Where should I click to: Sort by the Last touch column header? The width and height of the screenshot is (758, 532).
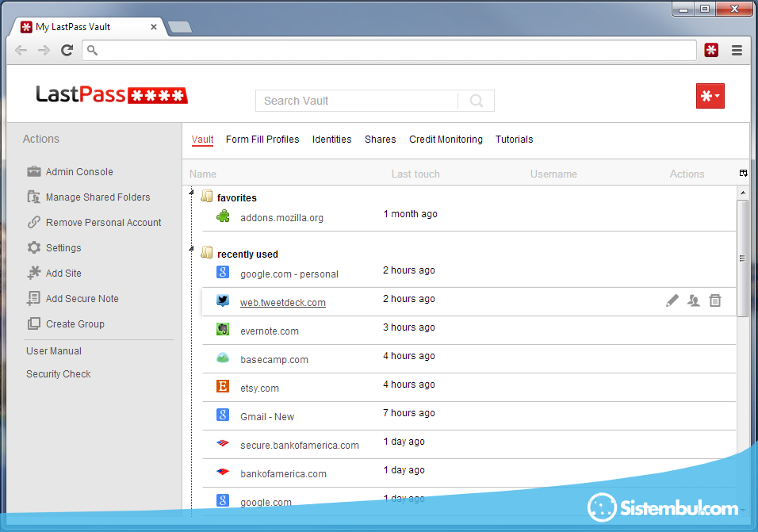tap(415, 174)
